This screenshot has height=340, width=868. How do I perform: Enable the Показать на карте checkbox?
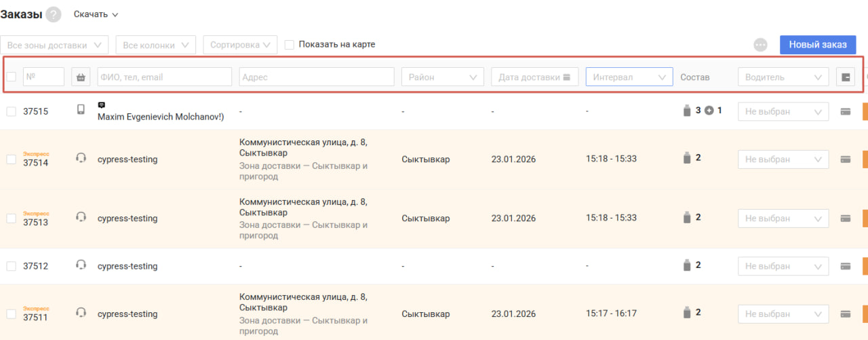coord(290,45)
